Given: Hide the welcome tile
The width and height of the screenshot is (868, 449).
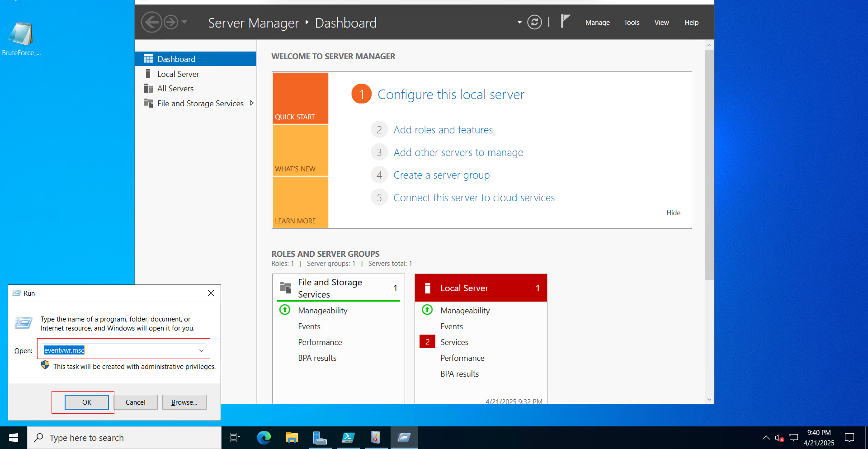Looking at the screenshot, I should 673,213.
